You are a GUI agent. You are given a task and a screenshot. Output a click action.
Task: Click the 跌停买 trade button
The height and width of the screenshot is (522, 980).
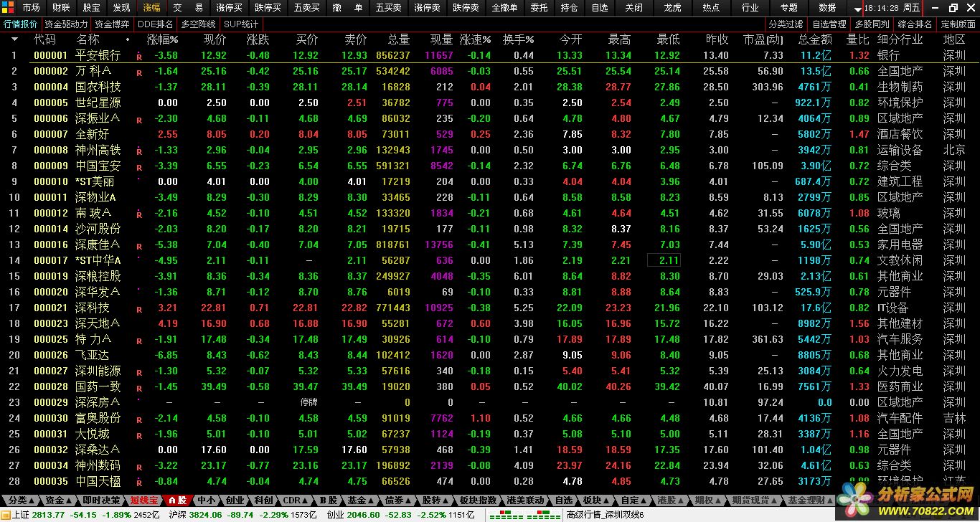pos(268,8)
